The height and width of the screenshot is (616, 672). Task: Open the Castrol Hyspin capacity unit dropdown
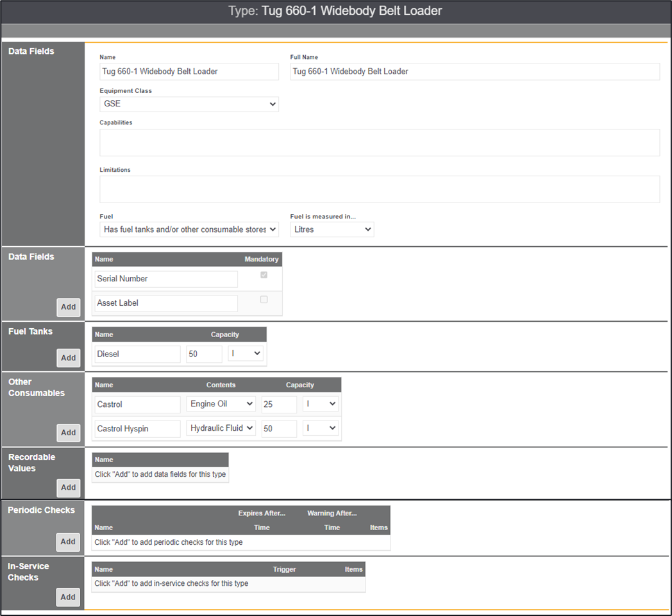coord(321,428)
